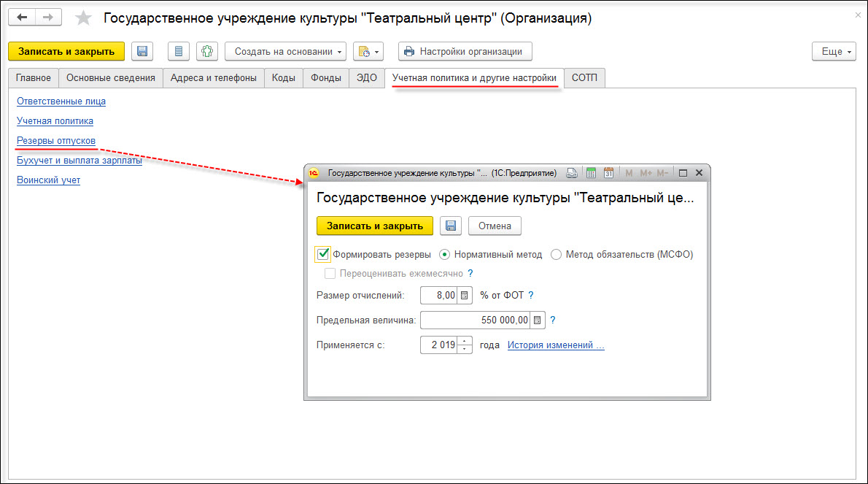Select 'Метод обязательств (МСФО)' radio button
The width and height of the screenshot is (868, 484).
557,255
